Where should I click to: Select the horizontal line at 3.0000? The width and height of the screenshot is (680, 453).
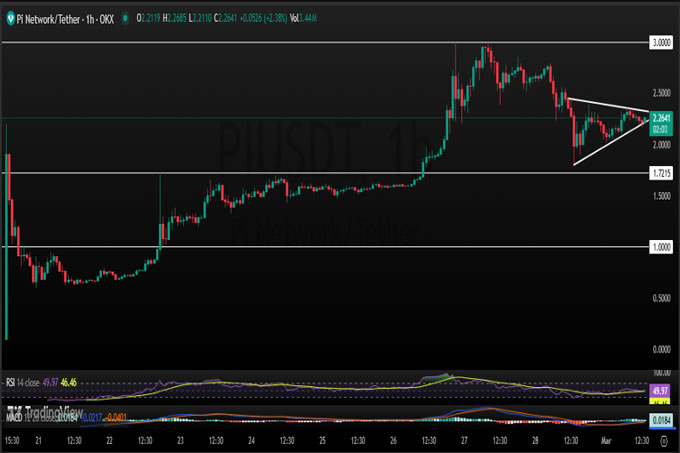pos(300,43)
